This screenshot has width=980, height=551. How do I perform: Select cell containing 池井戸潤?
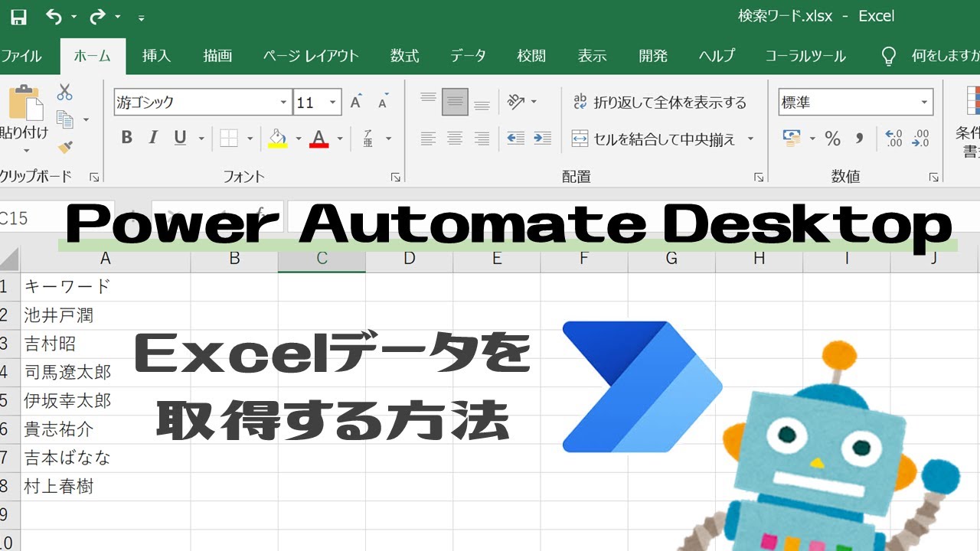(106, 315)
